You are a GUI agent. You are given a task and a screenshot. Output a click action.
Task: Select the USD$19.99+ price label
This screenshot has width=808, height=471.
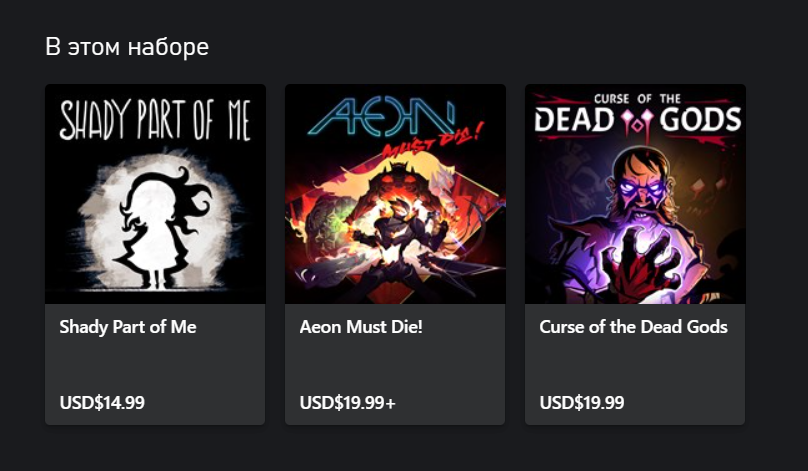[347, 402]
